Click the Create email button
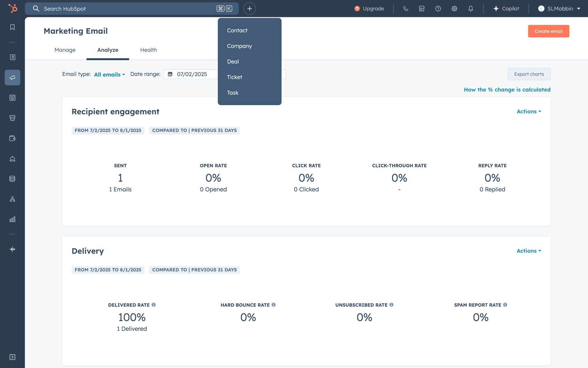Viewport: 588px width, 368px height. [x=548, y=31]
